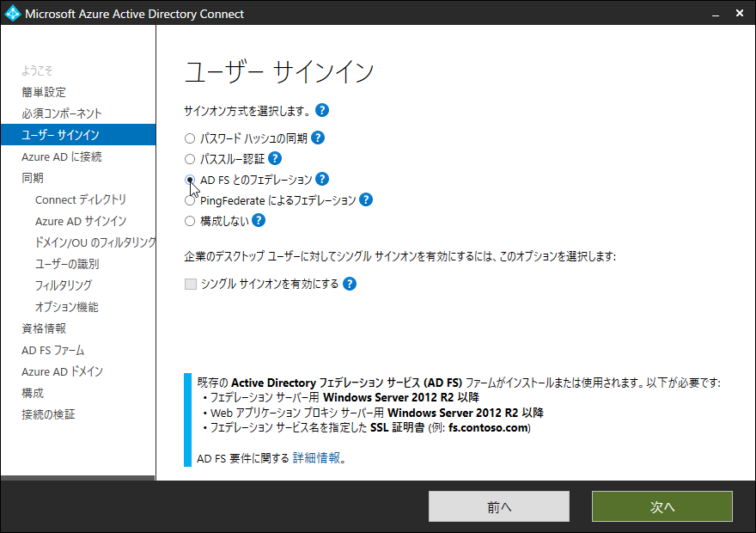Open help icon beside 構成しない
Viewport: 756px width, 533px height.
point(259,220)
